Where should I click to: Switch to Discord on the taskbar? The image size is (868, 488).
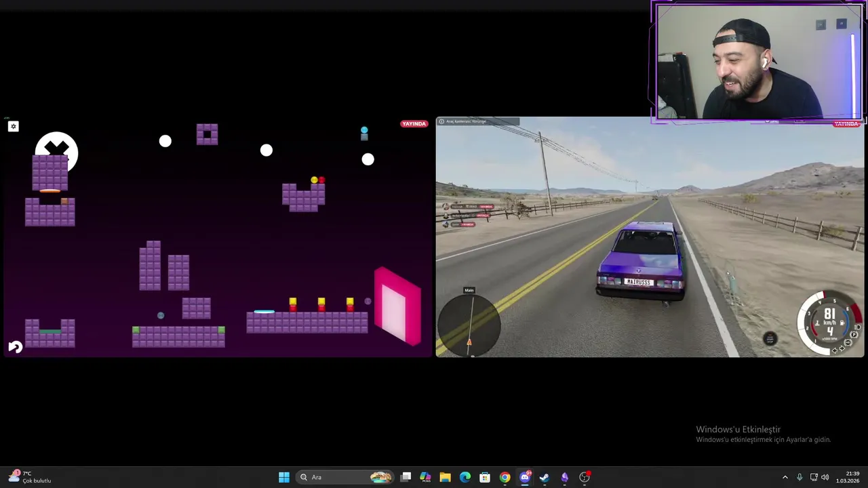pos(524,477)
